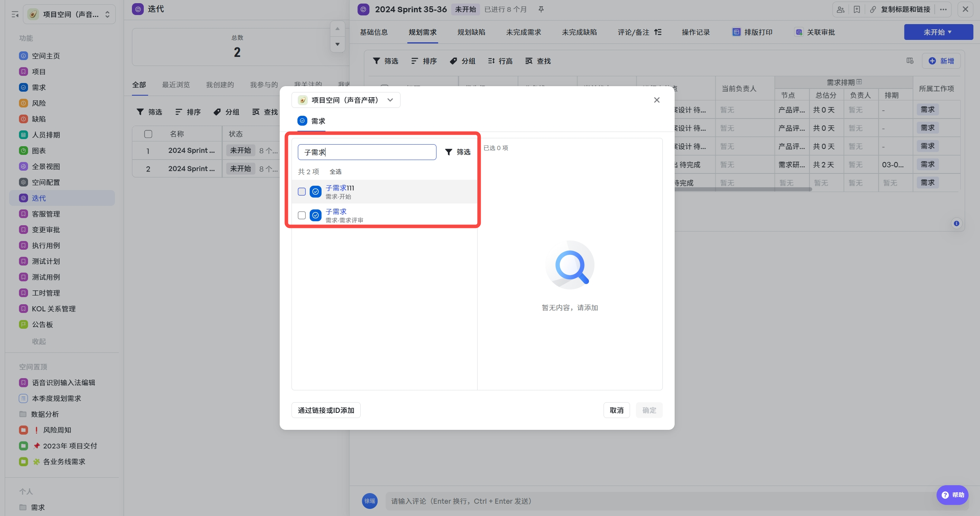
Task: Open the 风险 sidebar item
Action: pos(39,103)
